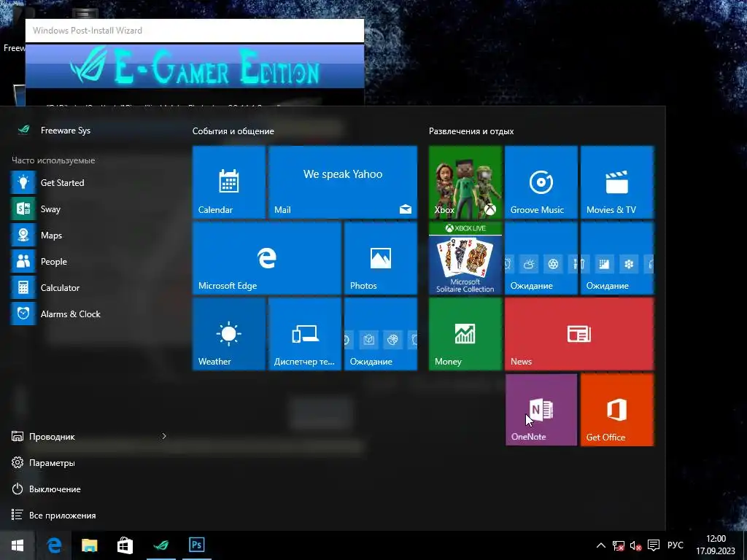
Task: Open the taskbar clock showing 12:00
Action: coord(716,545)
